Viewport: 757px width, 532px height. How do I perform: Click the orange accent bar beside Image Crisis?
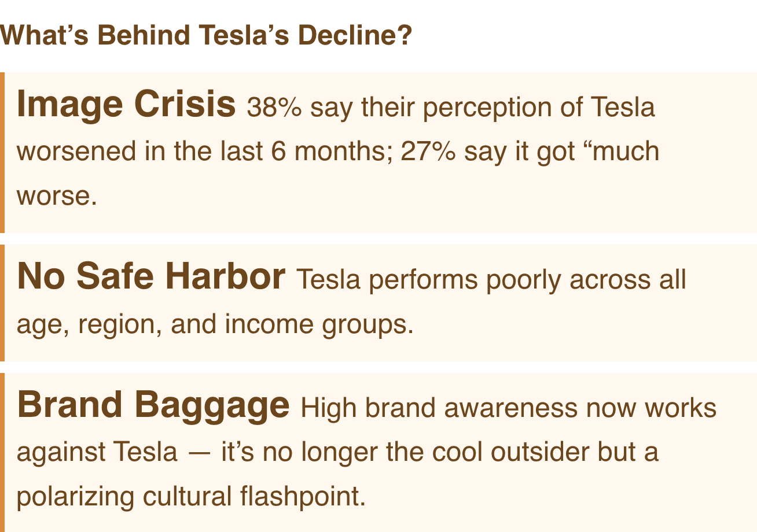coord(2,152)
